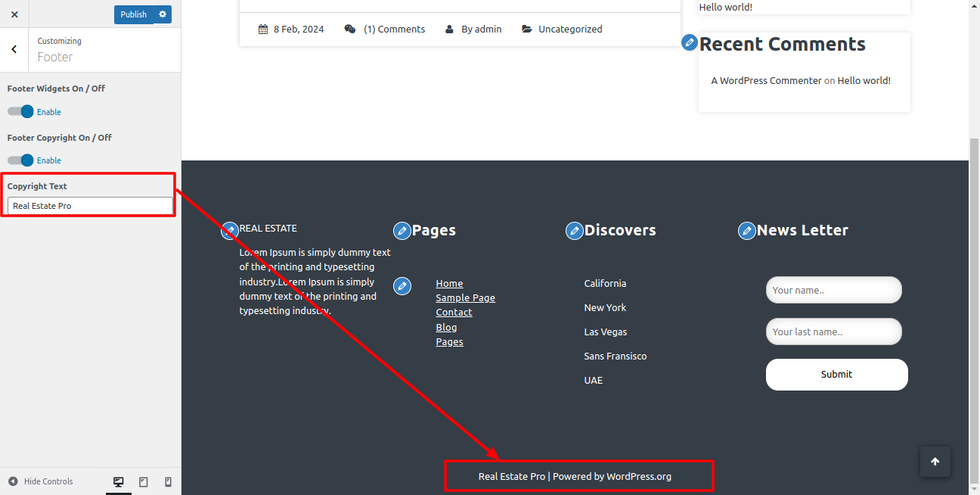The image size is (980, 495).
Task: Click the edit pencil beside Recent Comments
Action: (x=689, y=42)
